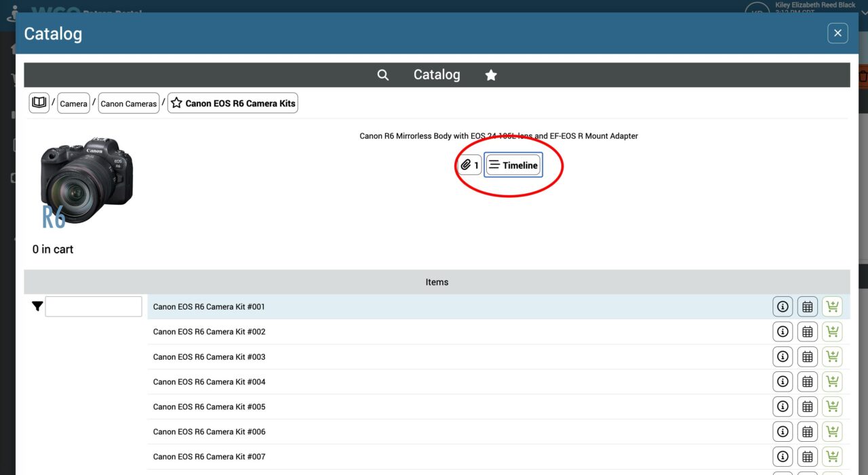Viewport: 868px width, 475px height.
Task: Click the Catalog dialog title
Action: click(x=53, y=33)
